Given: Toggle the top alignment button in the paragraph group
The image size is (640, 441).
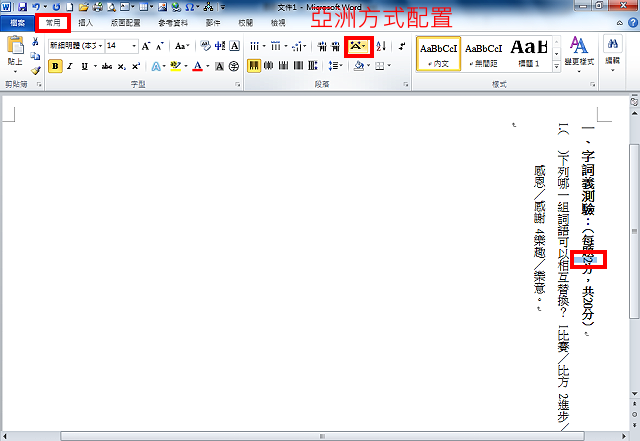Looking at the screenshot, I should (x=254, y=65).
